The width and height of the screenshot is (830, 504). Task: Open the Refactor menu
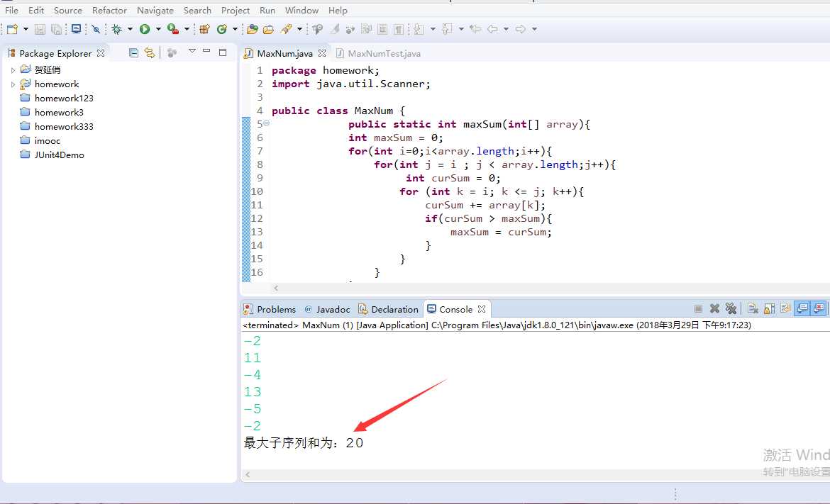109,10
